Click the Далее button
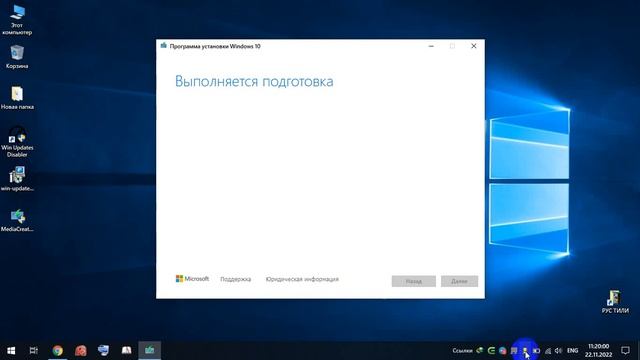Screen dimensions: 640x360 [x=459, y=281]
